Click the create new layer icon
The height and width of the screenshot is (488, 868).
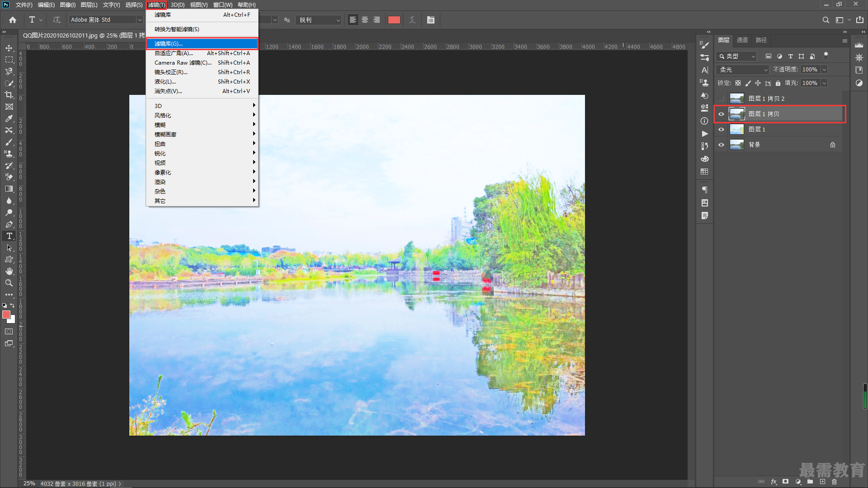coord(822,482)
